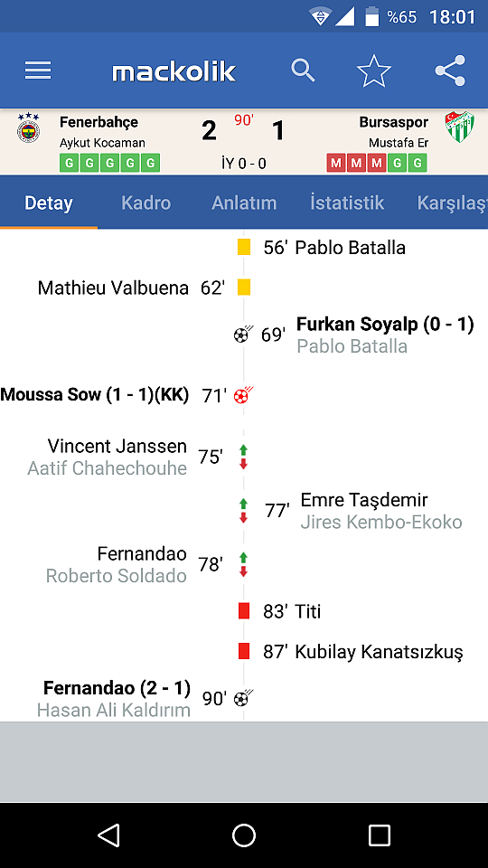Screen dimensions: 488x868
Task: Tap Fenerbahçe's first green G form box
Action: pos(70,164)
